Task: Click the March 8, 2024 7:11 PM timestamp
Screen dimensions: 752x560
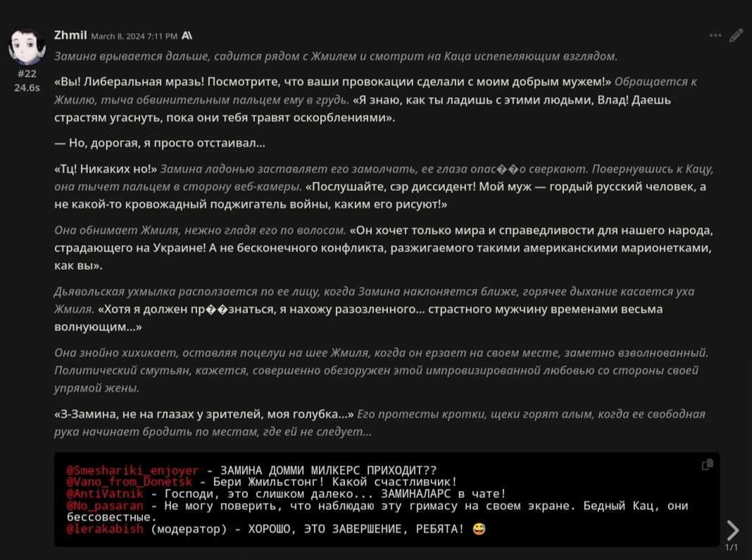Action: (134, 36)
